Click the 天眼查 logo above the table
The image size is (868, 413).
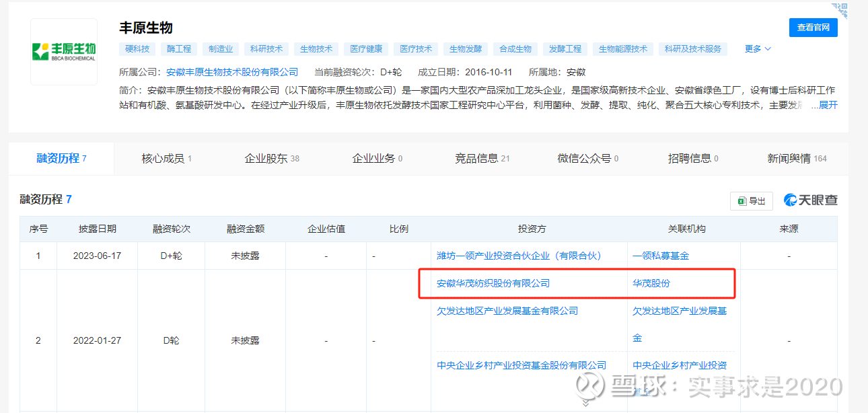810,200
